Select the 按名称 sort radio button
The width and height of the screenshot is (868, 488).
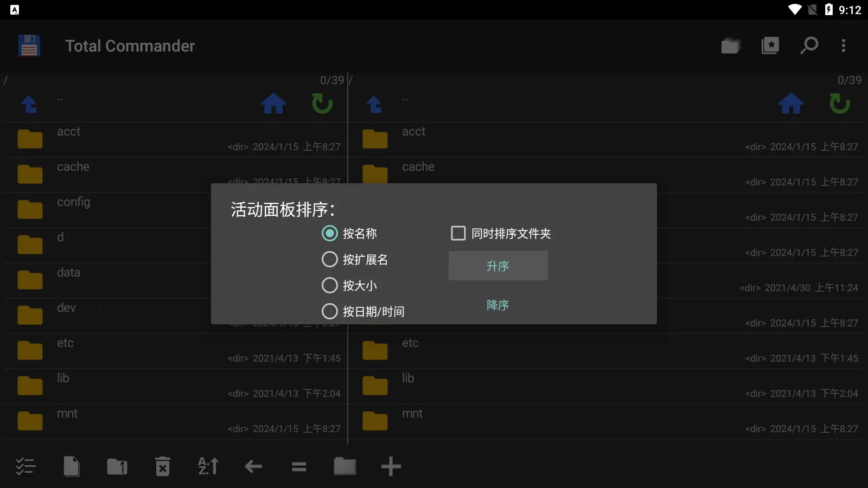[x=349, y=234]
